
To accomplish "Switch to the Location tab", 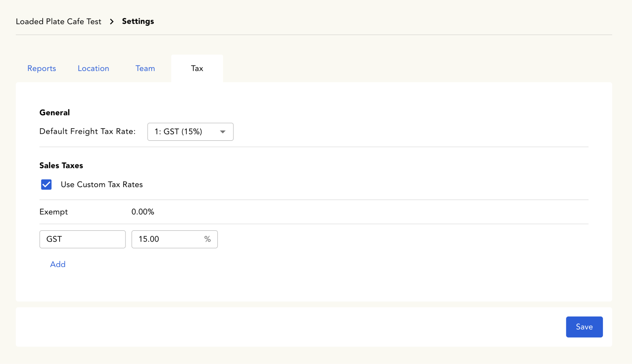I will (x=93, y=68).
